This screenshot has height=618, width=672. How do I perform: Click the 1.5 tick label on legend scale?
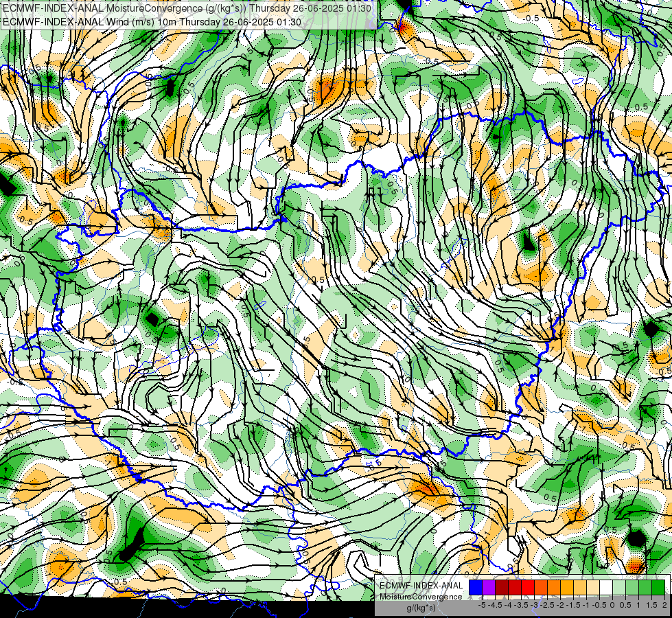click(651, 605)
